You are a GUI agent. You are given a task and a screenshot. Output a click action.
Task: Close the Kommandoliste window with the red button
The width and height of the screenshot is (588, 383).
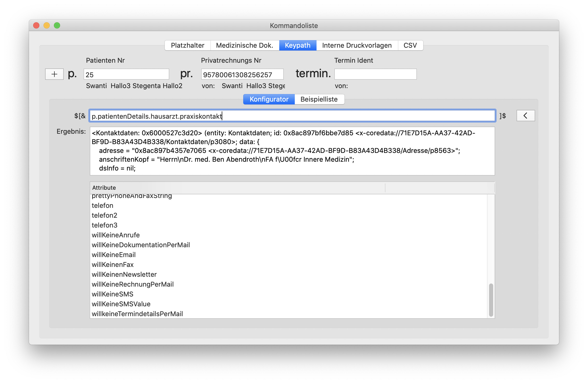[x=36, y=25]
